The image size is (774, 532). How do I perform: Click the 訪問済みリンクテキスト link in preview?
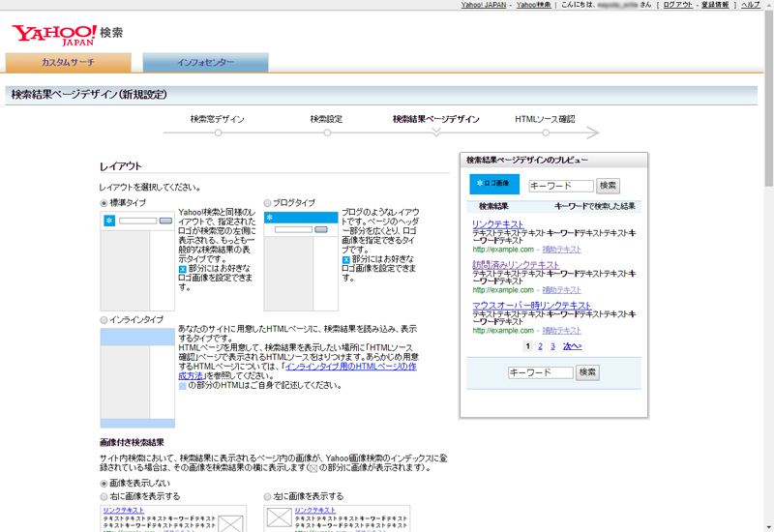pos(516,264)
